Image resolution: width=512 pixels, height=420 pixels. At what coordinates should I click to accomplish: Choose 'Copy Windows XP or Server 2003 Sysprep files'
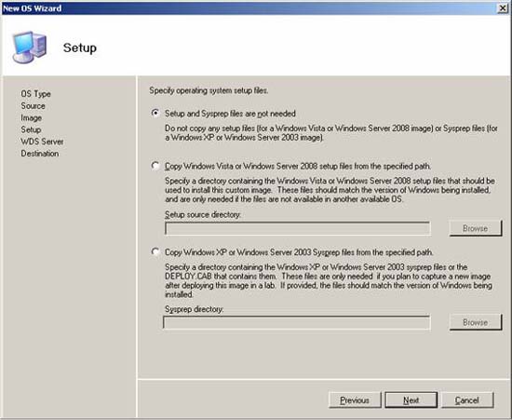(155, 251)
